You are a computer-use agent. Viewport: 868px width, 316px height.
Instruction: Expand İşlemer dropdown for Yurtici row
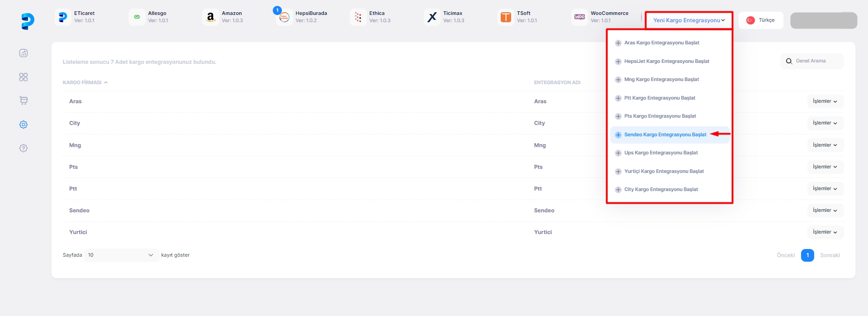[x=825, y=232]
